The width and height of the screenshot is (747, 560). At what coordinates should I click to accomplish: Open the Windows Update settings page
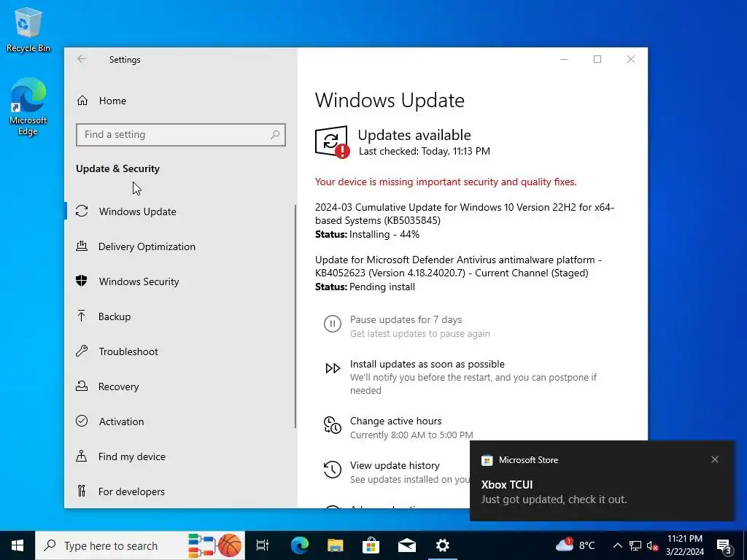[x=180, y=211]
